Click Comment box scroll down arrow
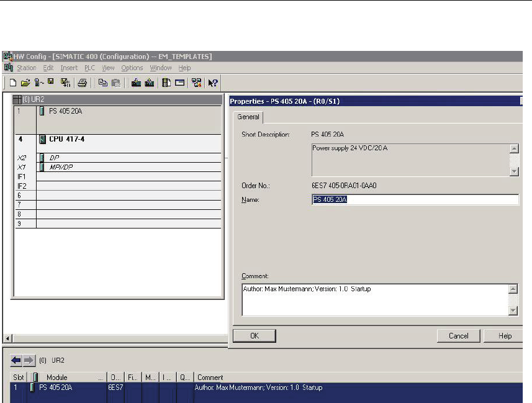 (x=513, y=310)
